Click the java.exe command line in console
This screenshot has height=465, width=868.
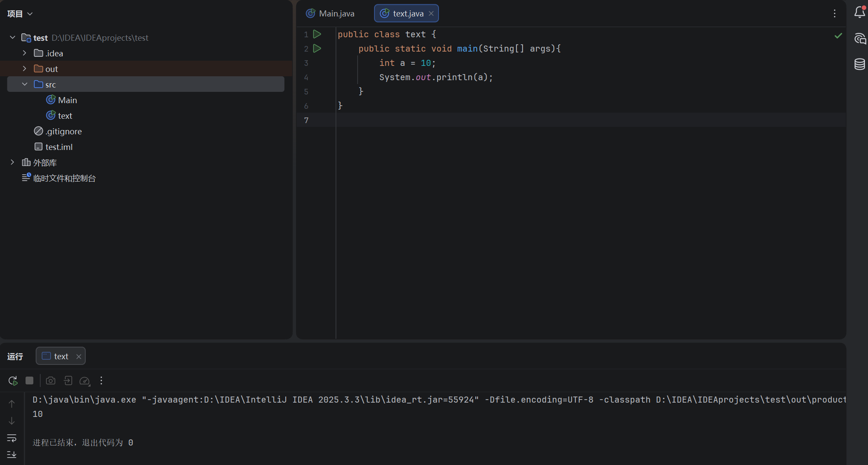(x=439, y=400)
